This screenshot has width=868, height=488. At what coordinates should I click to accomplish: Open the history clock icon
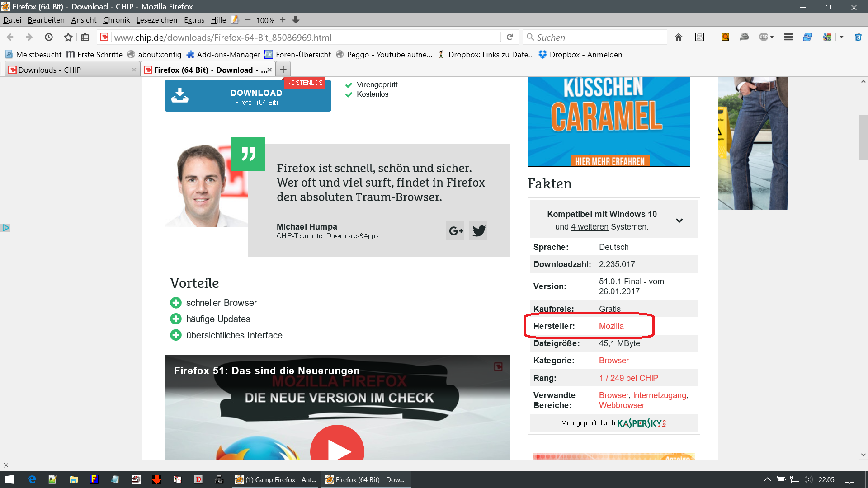click(x=49, y=38)
